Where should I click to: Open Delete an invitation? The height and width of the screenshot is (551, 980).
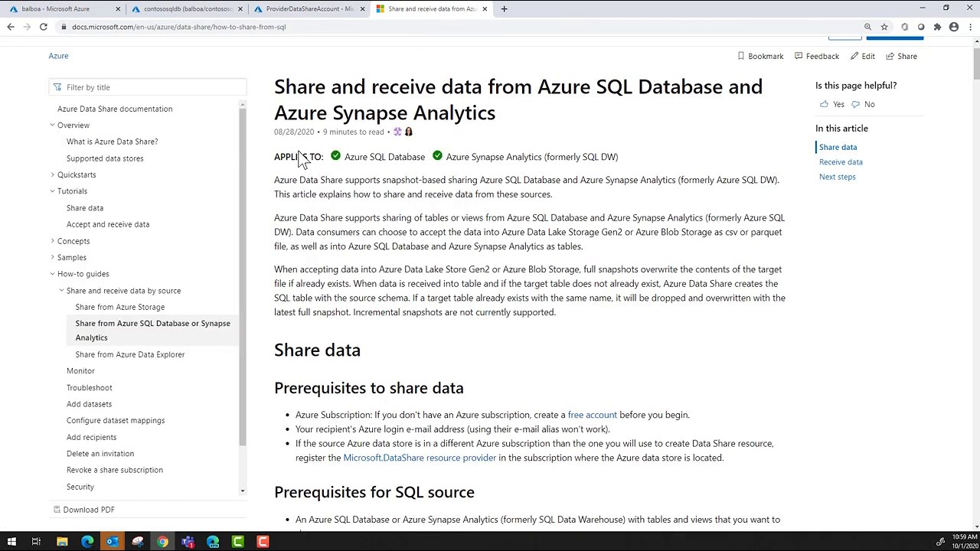(x=100, y=454)
